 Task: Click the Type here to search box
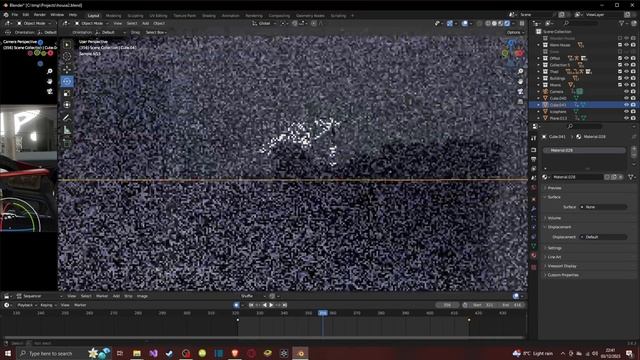[51, 353]
